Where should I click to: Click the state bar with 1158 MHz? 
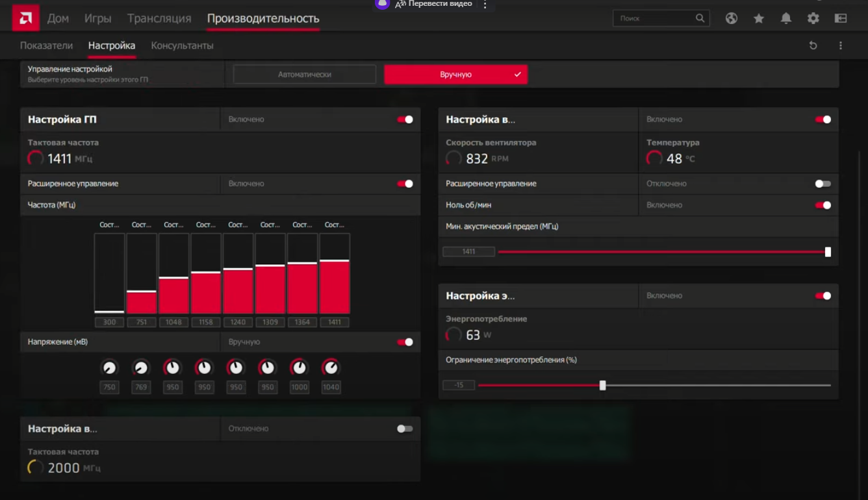click(x=206, y=274)
